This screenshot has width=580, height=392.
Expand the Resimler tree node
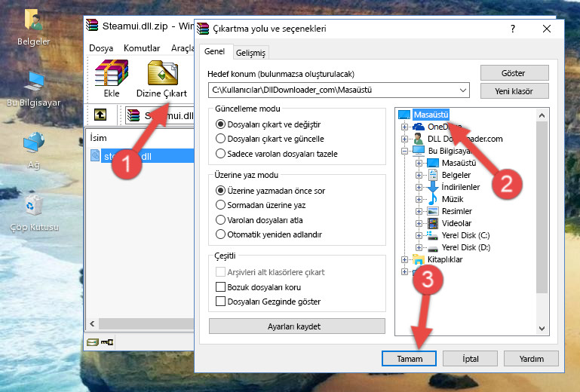click(x=419, y=212)
